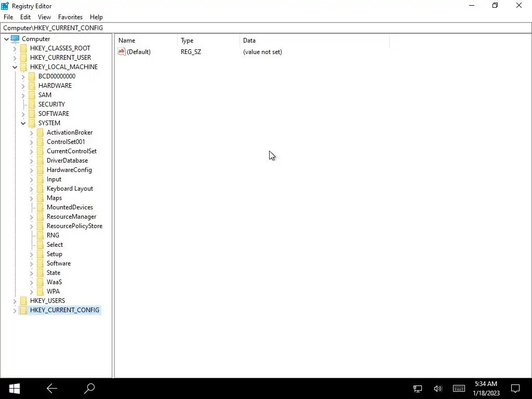The image size is (532, 399).
Task: Select the Software key under SYSTEM
Action: (x=58, y=263)
